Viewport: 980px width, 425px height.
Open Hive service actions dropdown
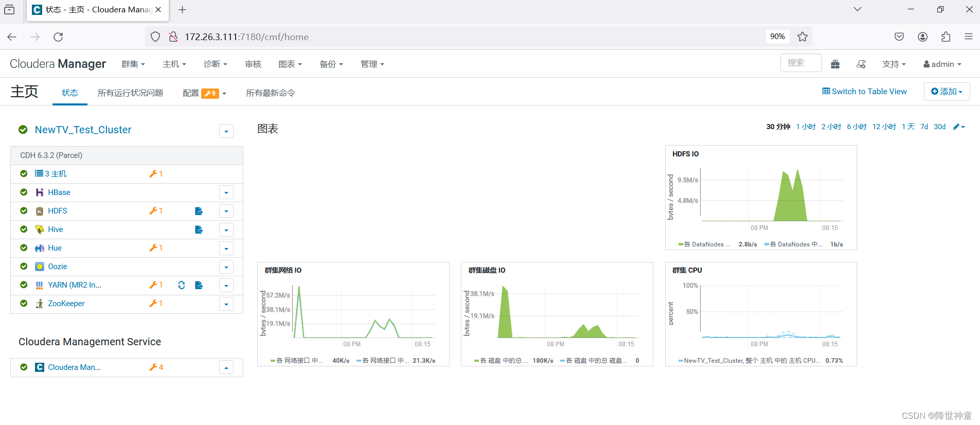pos(226,229)
